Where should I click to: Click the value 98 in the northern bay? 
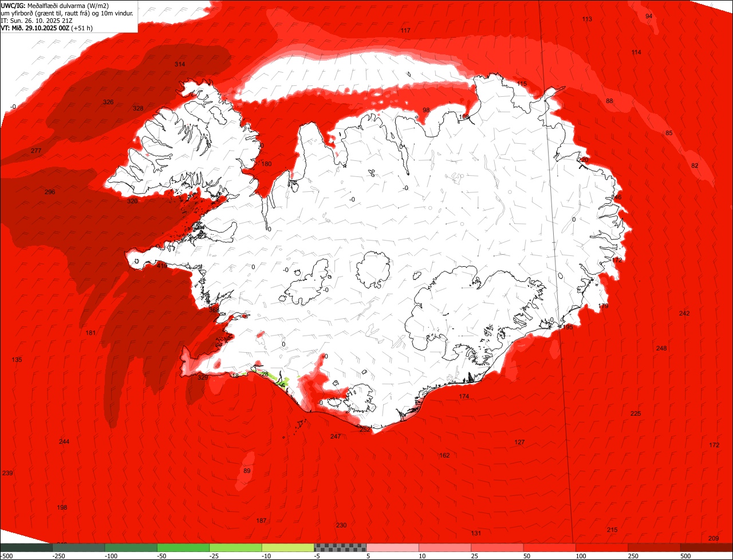tap(426, 110)
